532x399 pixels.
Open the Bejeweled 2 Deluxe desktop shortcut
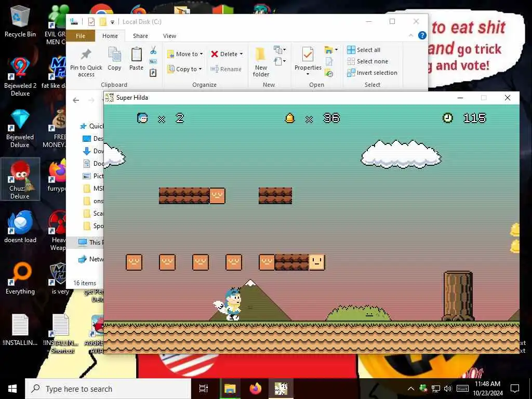tap(20, 76)
